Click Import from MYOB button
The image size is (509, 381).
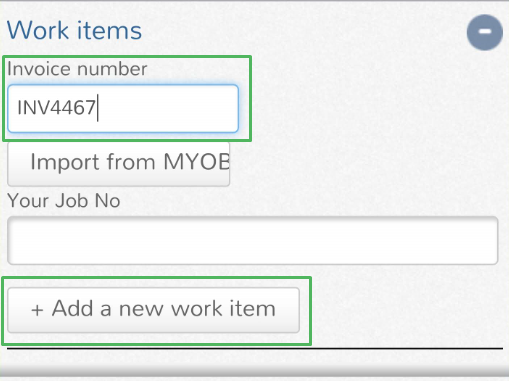[118, 164]
